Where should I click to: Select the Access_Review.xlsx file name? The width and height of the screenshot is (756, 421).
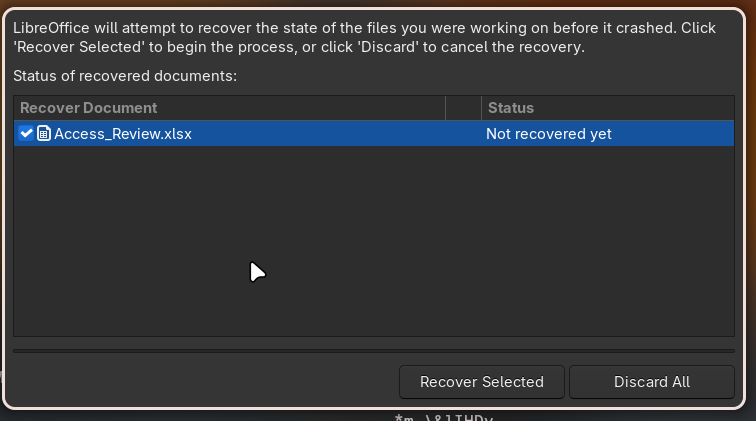pos(122,133)
